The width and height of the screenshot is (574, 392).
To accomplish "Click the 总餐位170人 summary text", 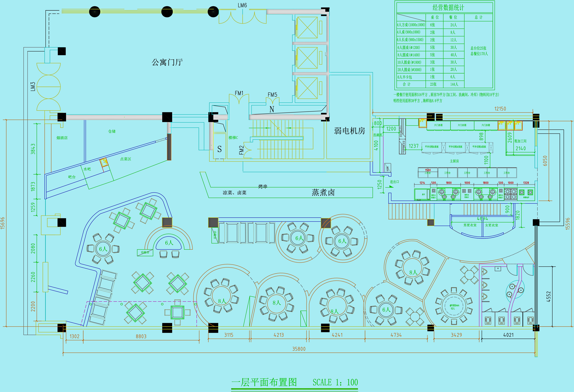I will point(479,54).
